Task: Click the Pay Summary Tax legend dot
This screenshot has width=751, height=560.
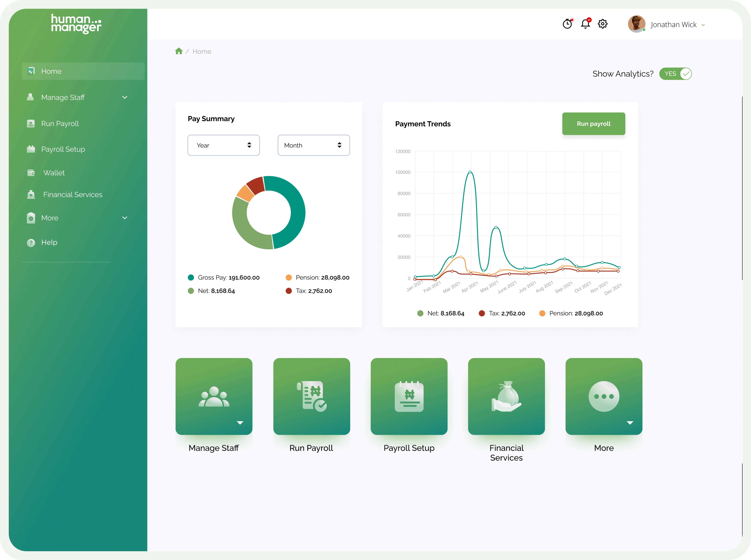Action: [289, 291]
